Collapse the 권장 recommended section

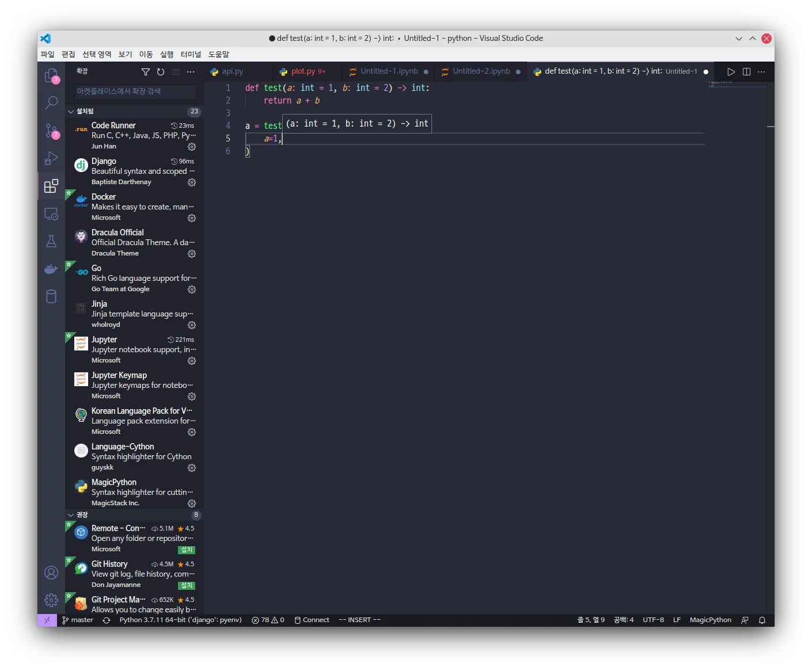[134, 515]
